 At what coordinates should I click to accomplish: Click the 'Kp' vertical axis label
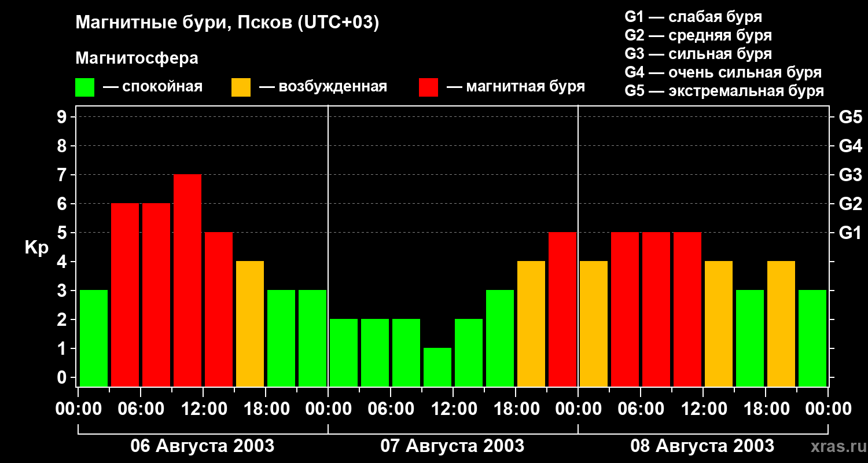click(x=36, y=247)
